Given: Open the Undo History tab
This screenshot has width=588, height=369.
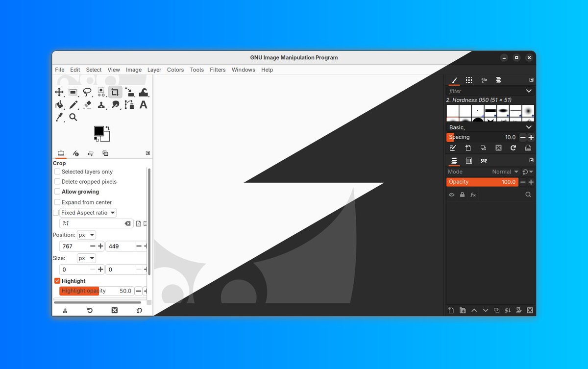Looking at the screenshot, I should click(x=91, y=153).
